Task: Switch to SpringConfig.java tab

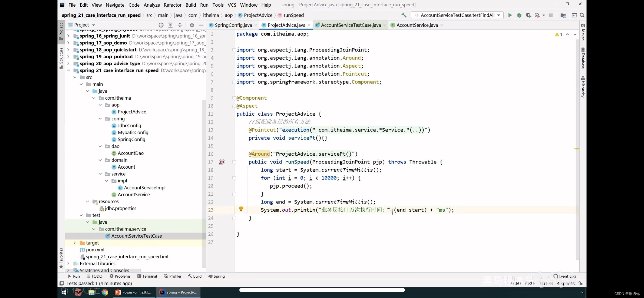Action: click(233, 25)
